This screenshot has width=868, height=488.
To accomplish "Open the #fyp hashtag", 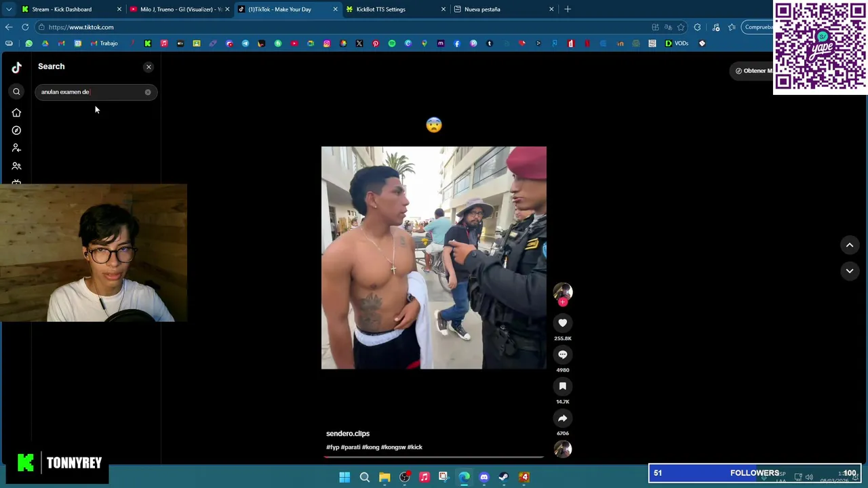I will 332,447.
